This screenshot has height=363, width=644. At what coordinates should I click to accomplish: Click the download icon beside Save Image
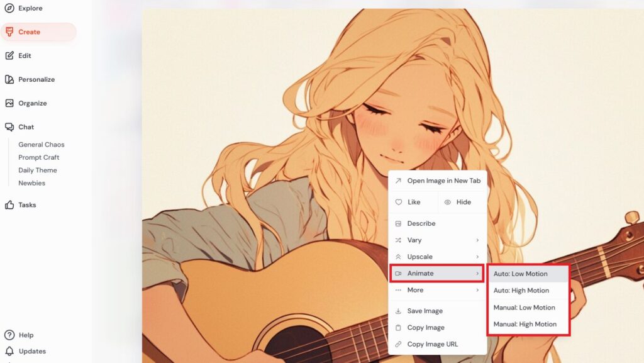click(x=398, y=311)
